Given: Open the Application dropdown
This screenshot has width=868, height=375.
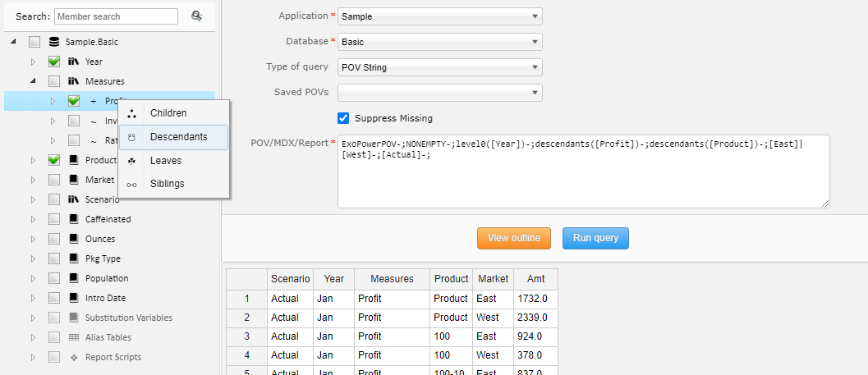Looking at the screenshot, I should pyautogui.click(x=439, y=16).
